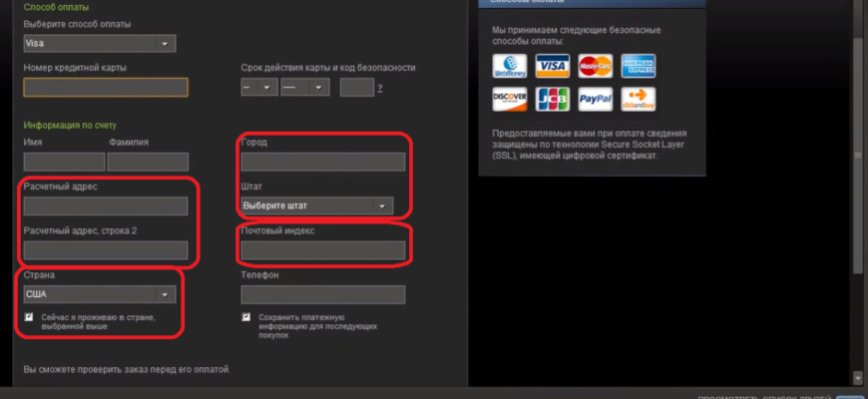The width and height of the screenshot is (868, 399).
Task: Expand the 'Выберите штат' state dropdown
Action: click(317, 205)
